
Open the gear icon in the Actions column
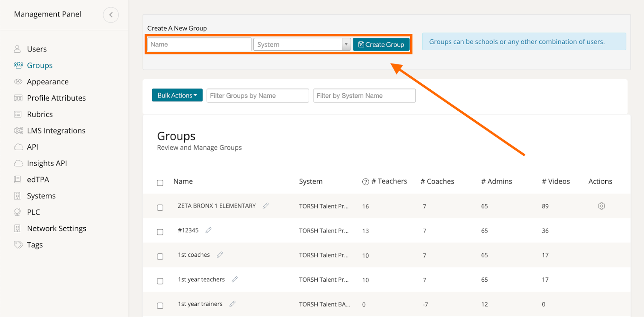click(601, 206)
